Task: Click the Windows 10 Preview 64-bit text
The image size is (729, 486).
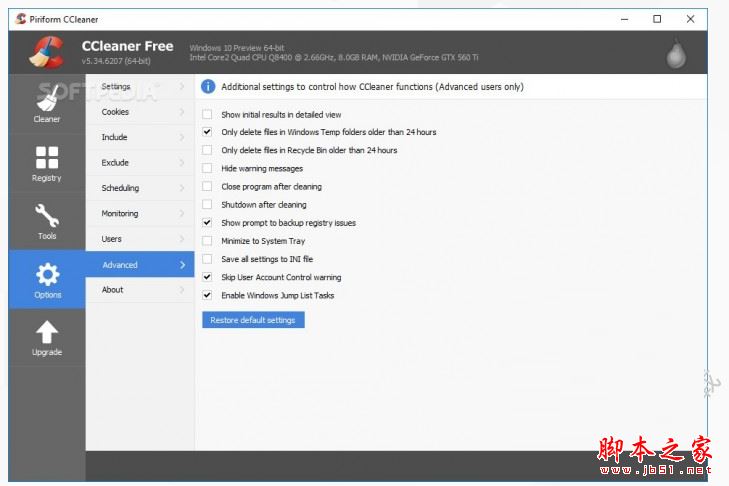Action: click(x=237, y=48)
